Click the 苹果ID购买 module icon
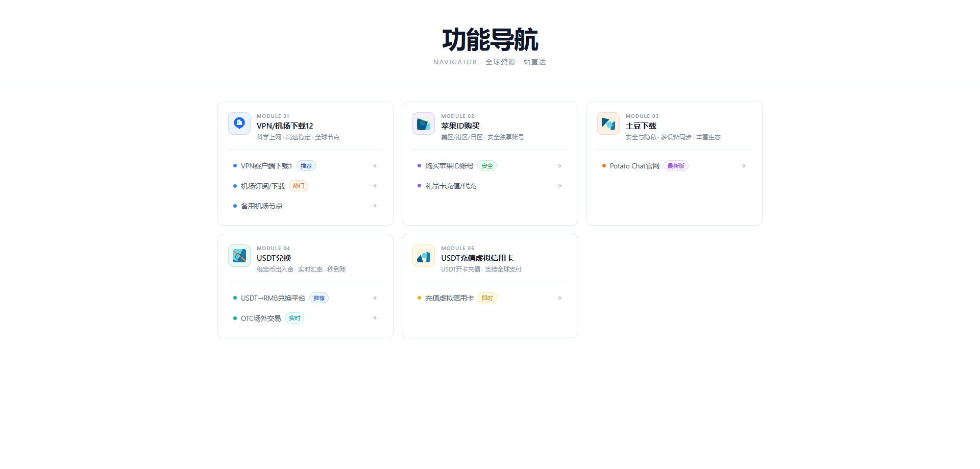980x469 pixels. click(x=424, y=124)
